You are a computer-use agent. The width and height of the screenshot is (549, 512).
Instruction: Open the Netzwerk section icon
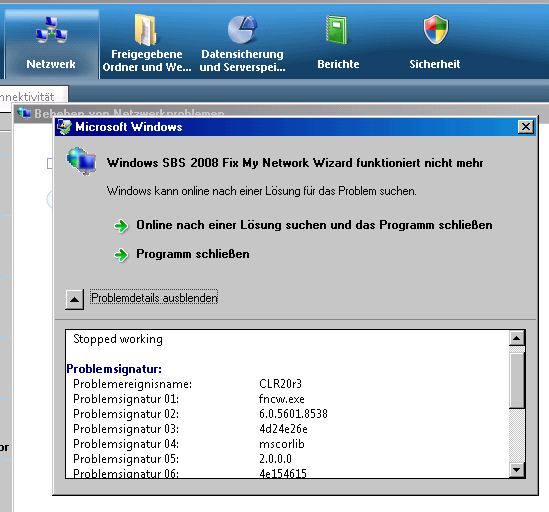pyautogui.click(x=52, y=30)
